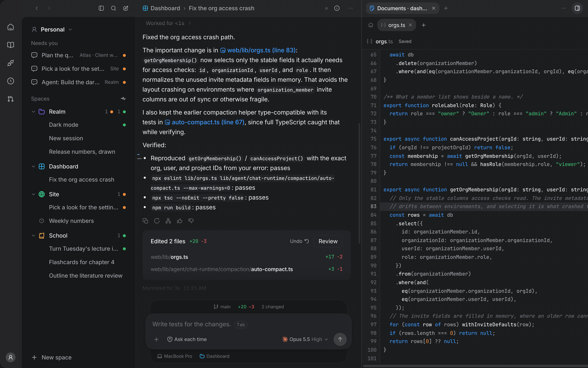Copy the response with the copy icon
This screenshot has width=588, height=368.
coord(145,221)
